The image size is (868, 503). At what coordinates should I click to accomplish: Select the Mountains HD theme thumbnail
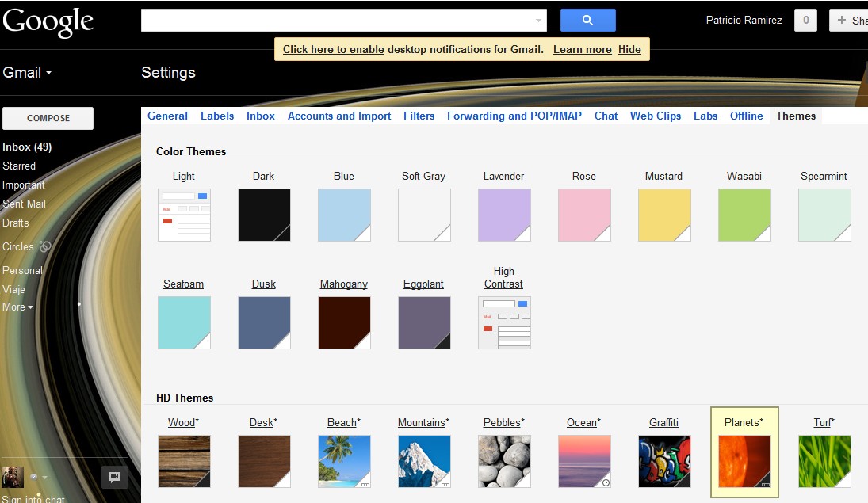(424, 462)
